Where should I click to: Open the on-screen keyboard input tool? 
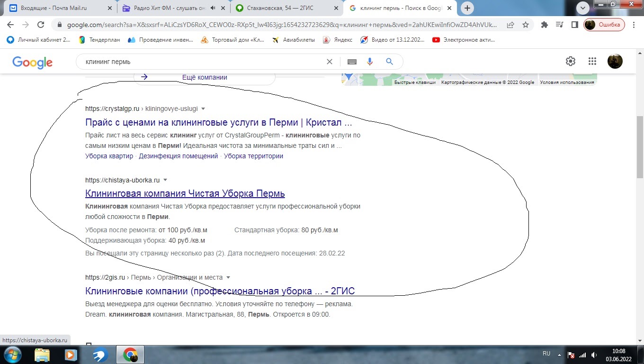pos(352,62)
